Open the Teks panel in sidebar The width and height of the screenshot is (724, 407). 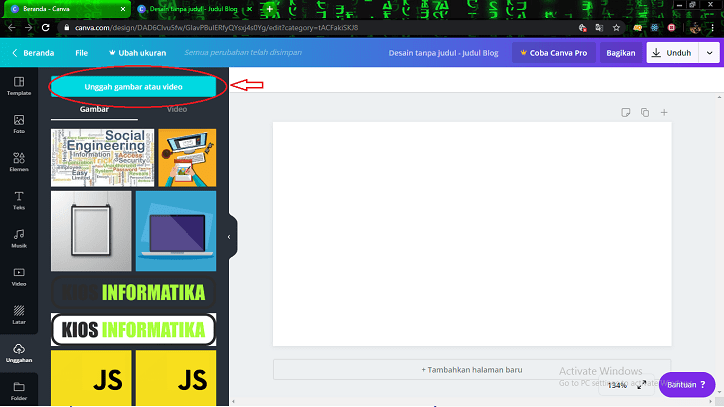click(x=19, y=200)
